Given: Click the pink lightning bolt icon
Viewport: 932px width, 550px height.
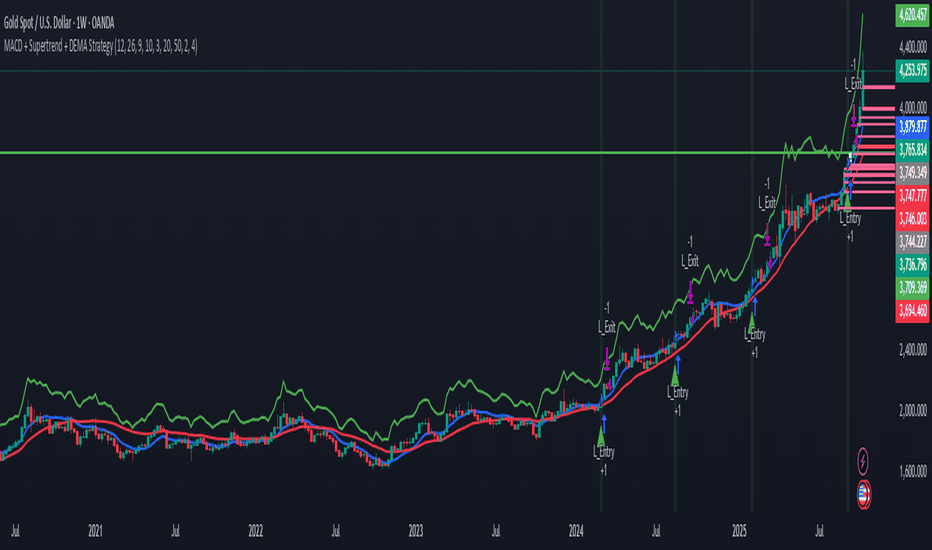Looking at the screenshot, I should (x=863, y=462).
